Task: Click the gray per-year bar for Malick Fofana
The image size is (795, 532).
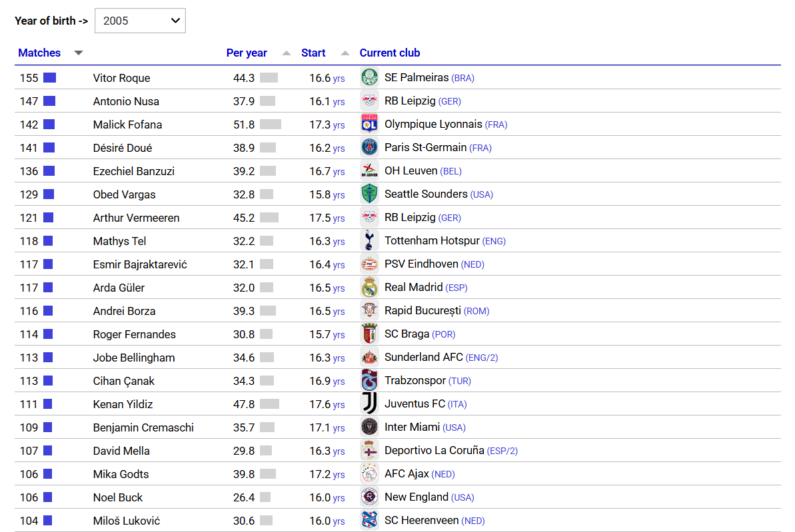Action: click(271, 125)
